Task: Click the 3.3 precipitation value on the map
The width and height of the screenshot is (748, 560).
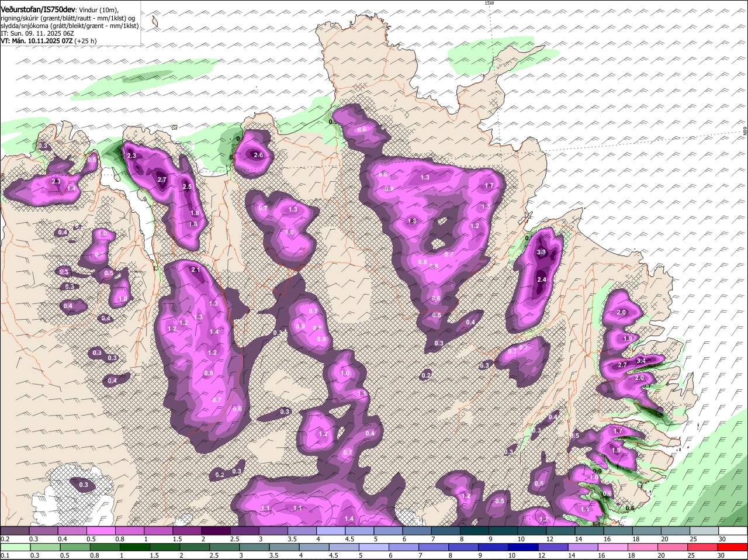Action: click(x=541, y=253)
